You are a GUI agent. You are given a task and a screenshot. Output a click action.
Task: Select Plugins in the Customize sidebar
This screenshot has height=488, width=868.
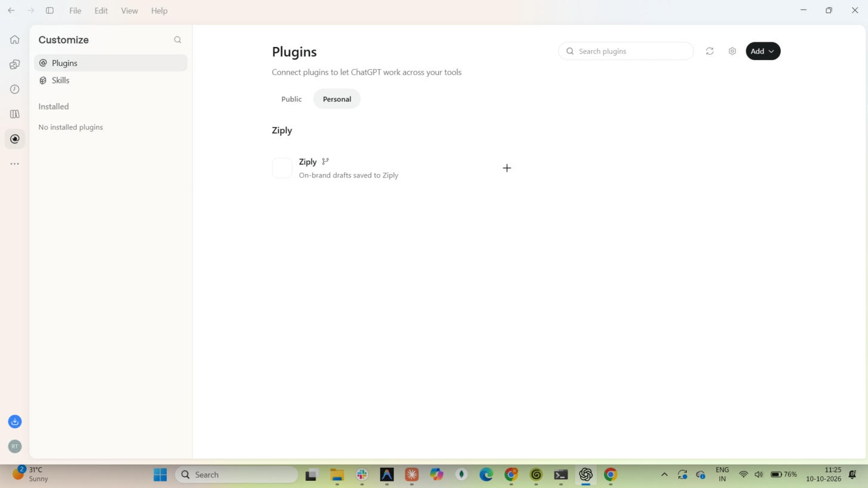(111, 63)
